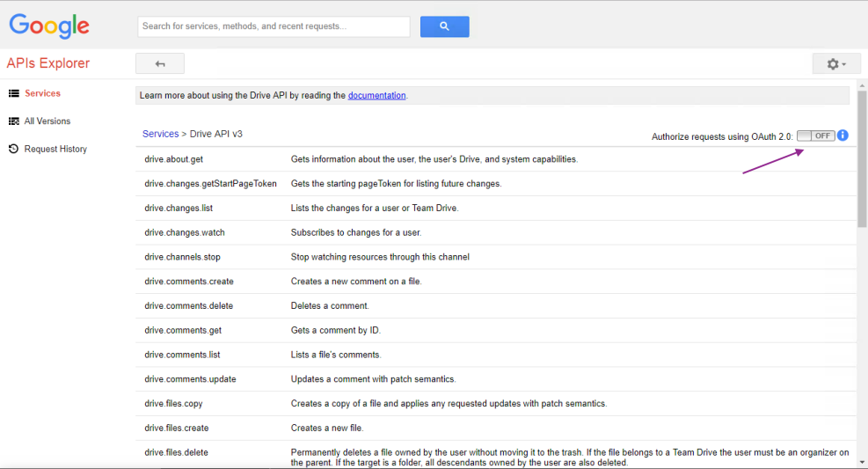Select the drive.comments.list method
Image resolution: width=868 pixels, height=469 pixels.
tap(182, 355)
